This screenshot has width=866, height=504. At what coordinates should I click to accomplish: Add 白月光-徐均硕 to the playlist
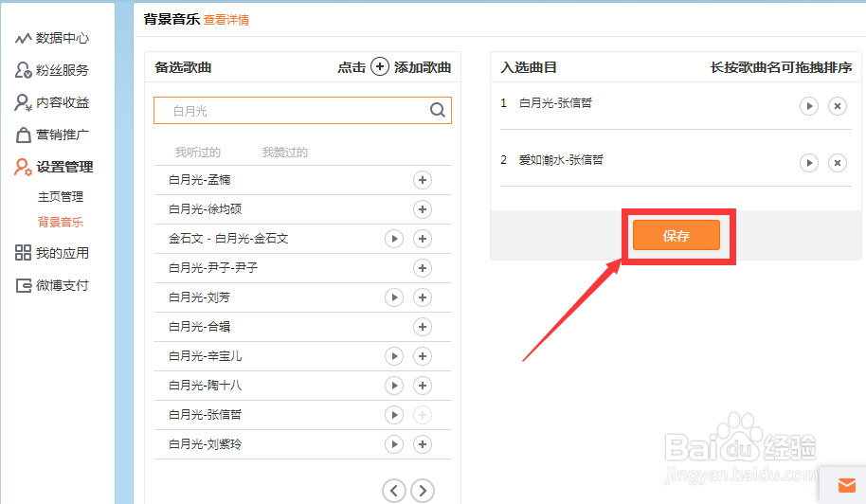[x=423, y=209]
